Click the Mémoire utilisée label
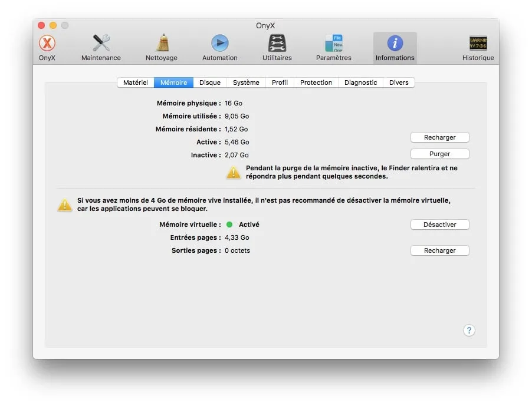Viewport: 532px width, 406px height. pos(192,116)
